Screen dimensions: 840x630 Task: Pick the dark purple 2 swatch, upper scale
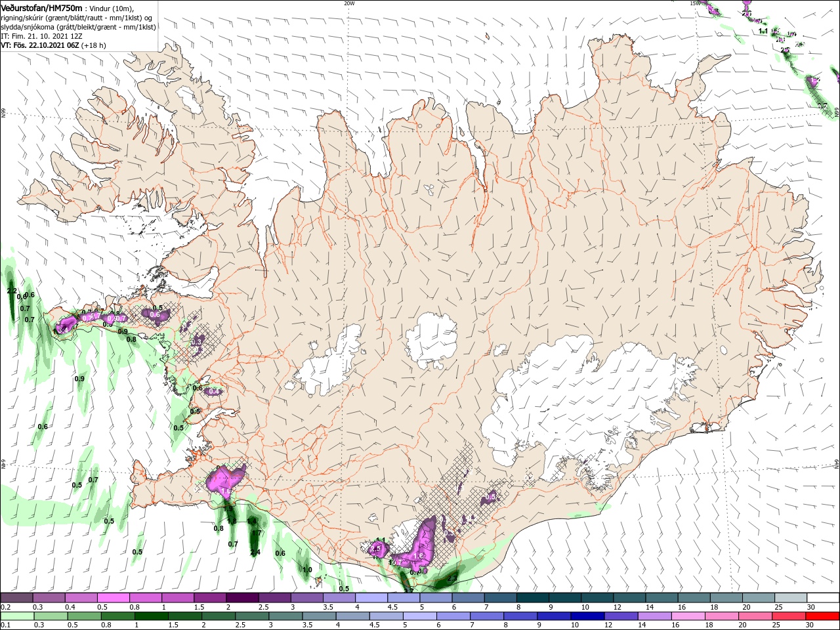tap(241, 598)
